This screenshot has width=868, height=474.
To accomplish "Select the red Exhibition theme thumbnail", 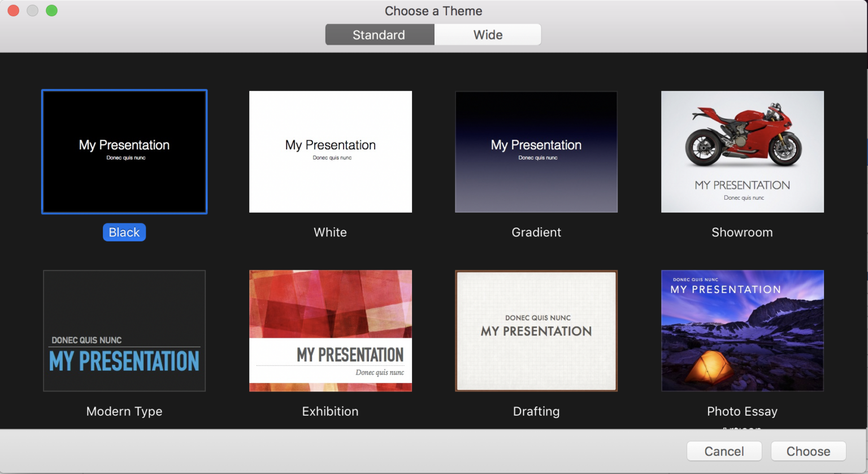I will (330, 331).
